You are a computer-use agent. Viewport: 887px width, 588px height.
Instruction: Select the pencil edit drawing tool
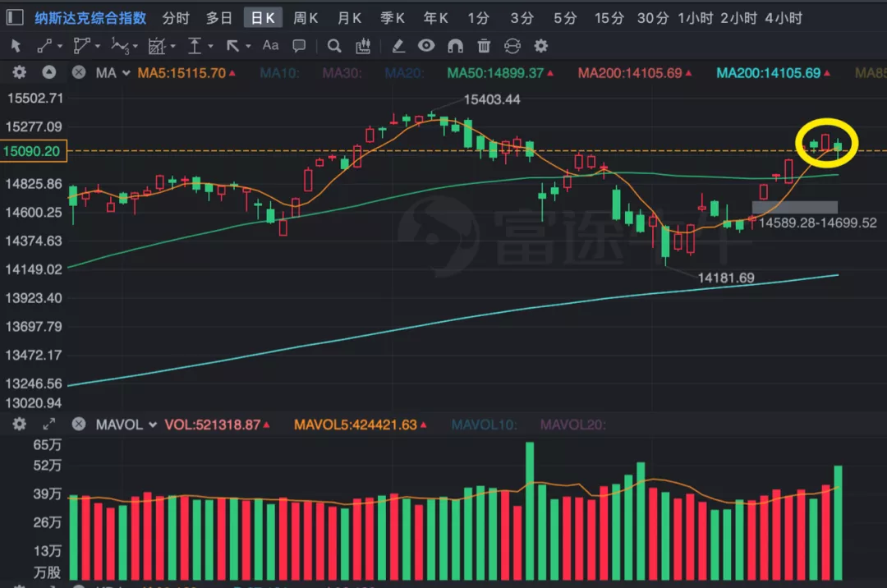pyautogui.click(x=398, y=46)
